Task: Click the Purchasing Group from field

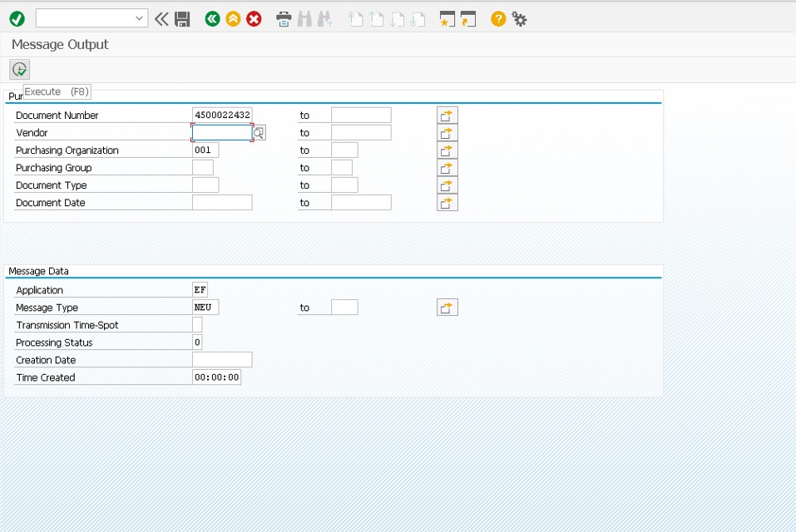Action: pyautogui.click(x=203, y=168)
